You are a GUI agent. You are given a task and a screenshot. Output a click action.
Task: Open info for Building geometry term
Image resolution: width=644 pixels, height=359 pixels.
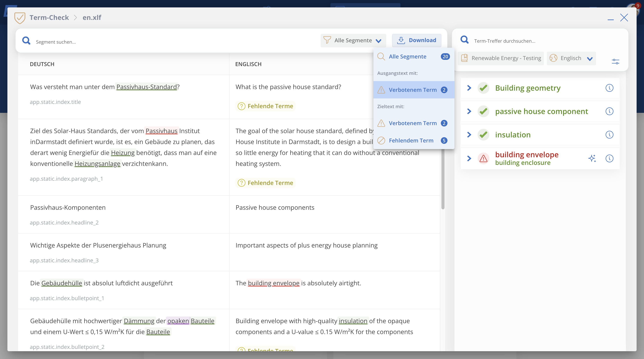pyautogui.click(x=609, y=88)
